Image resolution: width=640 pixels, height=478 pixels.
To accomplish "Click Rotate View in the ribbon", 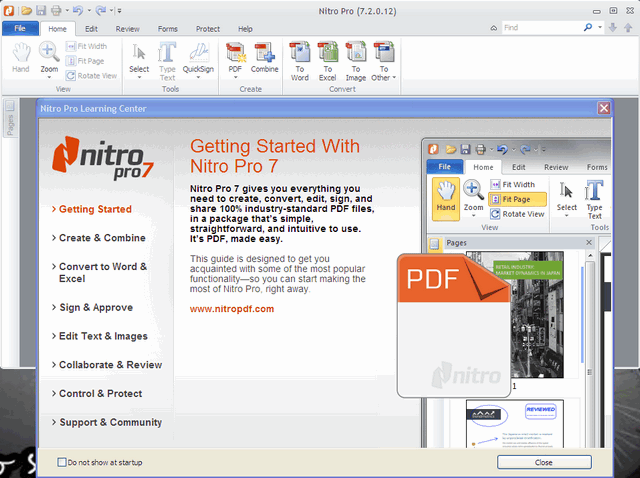I will pos(91,76).
